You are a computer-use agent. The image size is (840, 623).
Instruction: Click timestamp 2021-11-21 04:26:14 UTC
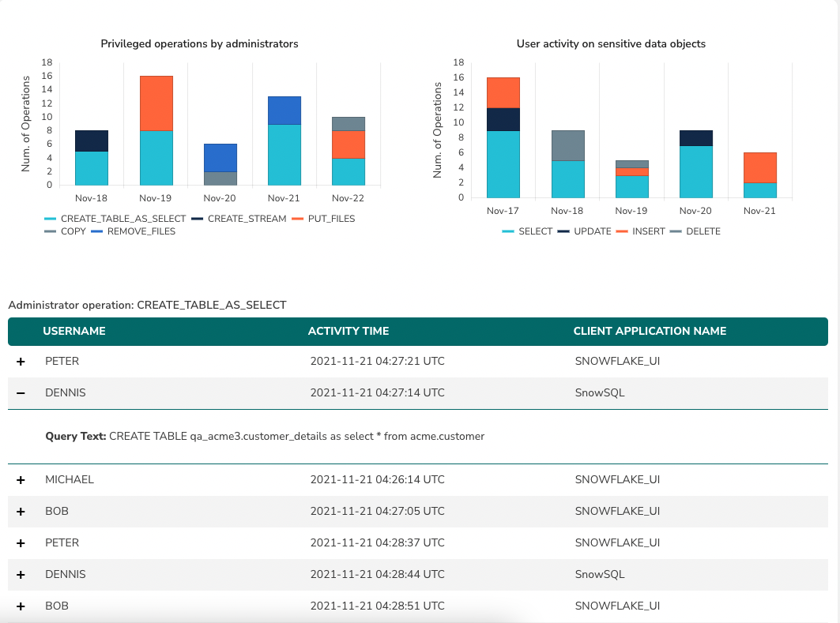[x=377, y=479]
